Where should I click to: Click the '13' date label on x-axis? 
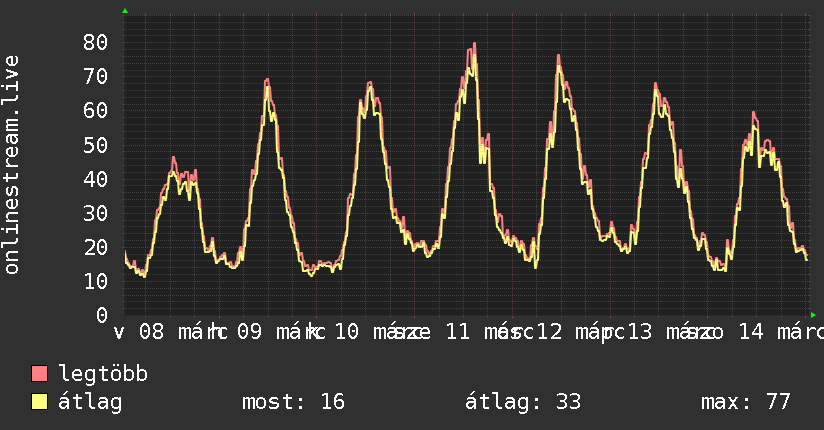point(640,332)
